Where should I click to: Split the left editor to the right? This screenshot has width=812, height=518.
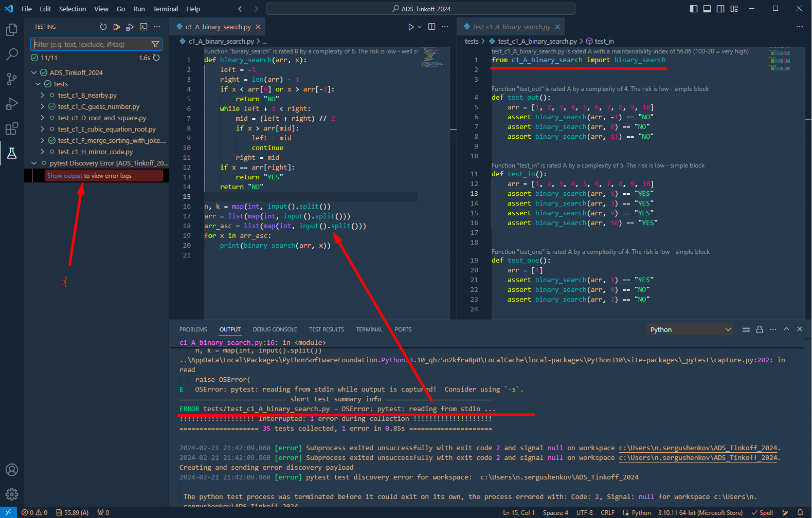tap(432, 27)
